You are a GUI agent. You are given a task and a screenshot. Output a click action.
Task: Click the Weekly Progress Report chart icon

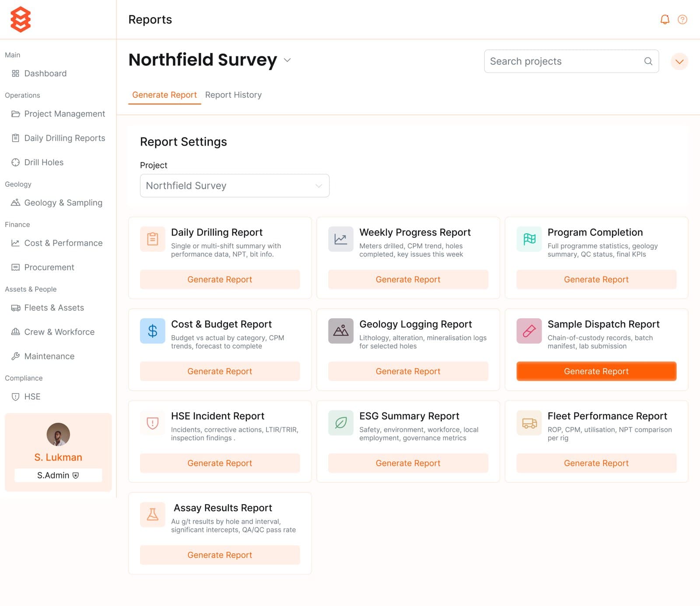coord(341,239)
